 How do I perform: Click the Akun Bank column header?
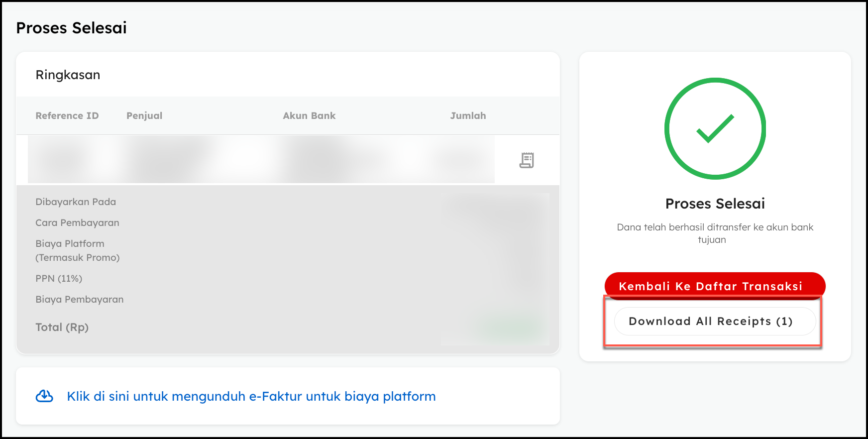309,115
